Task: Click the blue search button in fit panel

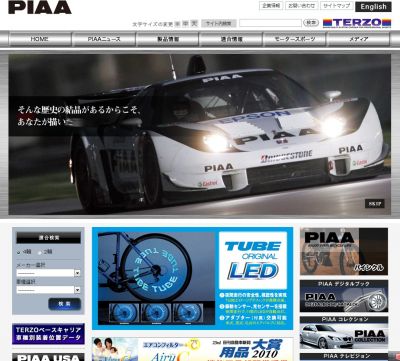Action: [x=65, y=304]
